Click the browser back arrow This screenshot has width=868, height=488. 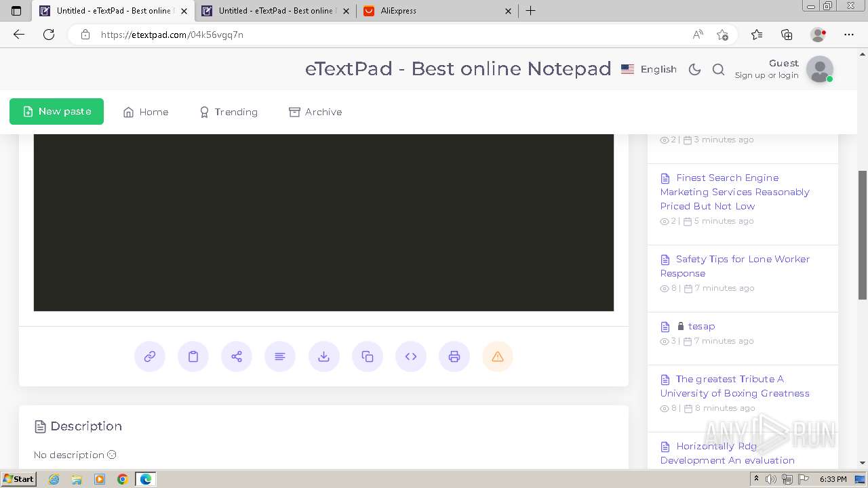coord(19,35)
